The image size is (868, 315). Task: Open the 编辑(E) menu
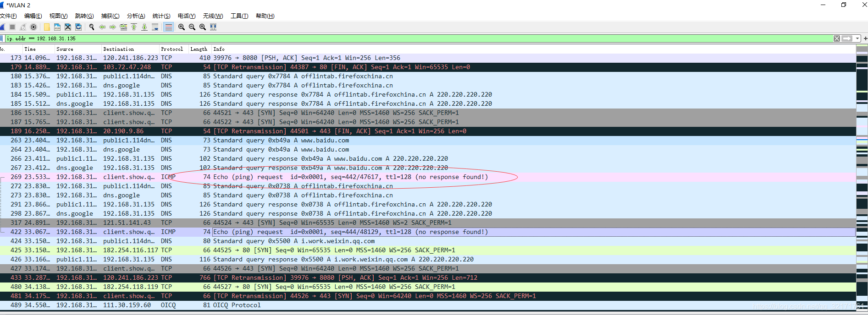pyautogui.click(x=33, y=16)
